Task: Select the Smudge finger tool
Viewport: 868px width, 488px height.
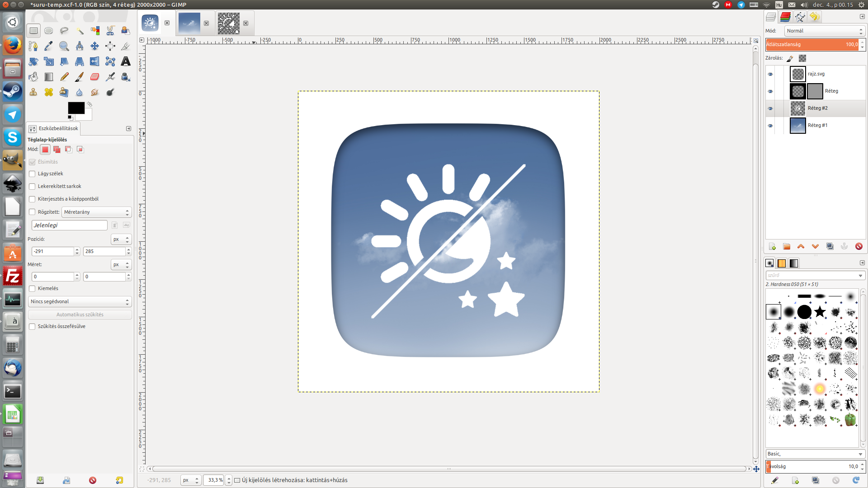Action: 95,92
